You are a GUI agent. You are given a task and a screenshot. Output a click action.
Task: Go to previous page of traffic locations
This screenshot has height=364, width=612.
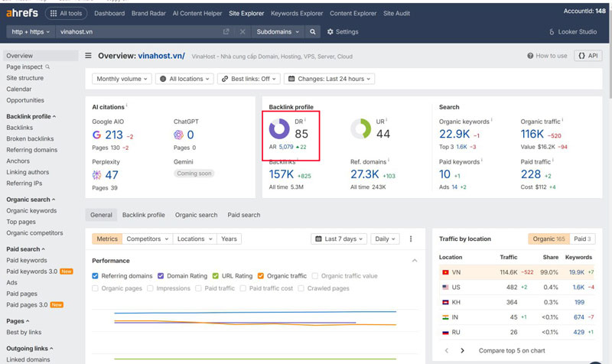(447, 350)
